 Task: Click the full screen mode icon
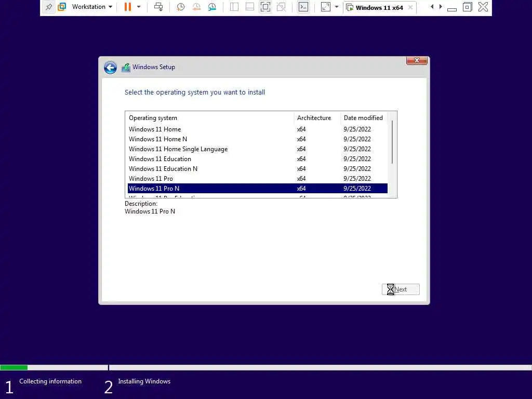(265, 7)
